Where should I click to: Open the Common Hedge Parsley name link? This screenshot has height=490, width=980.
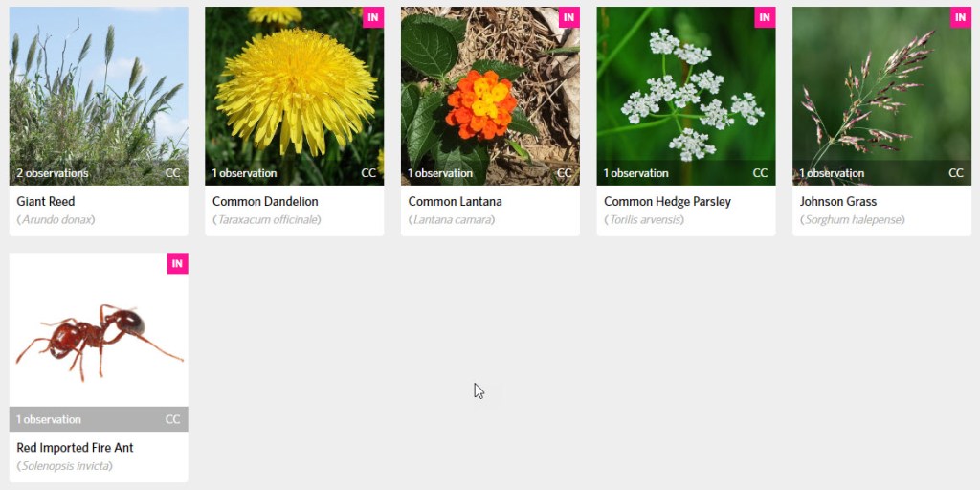tap(667, 202)
